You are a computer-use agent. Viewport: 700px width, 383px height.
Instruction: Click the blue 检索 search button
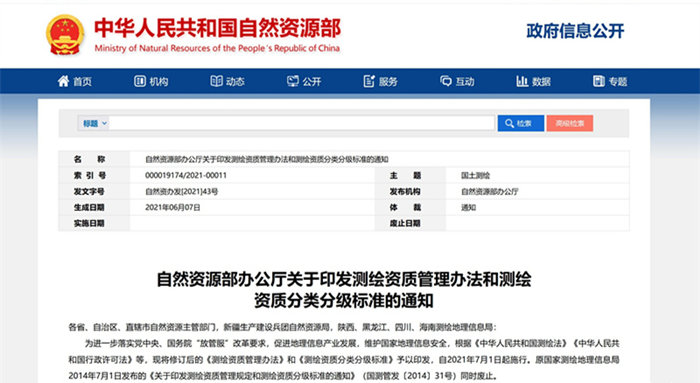[x=521, y=123]
